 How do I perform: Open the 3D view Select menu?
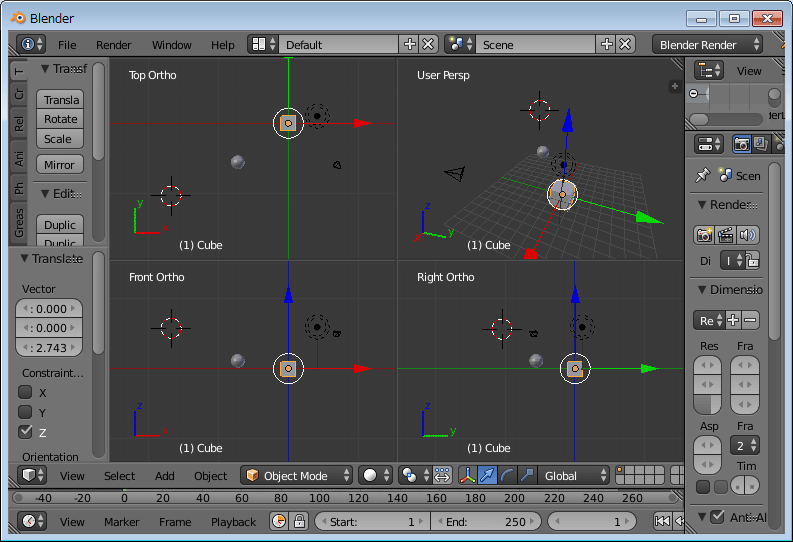click(119, 476)
